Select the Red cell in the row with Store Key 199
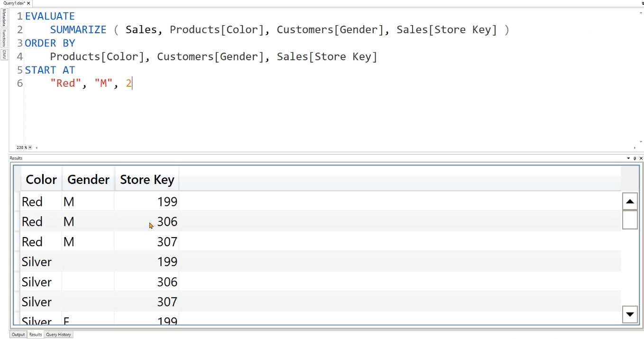The height and width of the screenshot is (339, 644). (41, 202)
